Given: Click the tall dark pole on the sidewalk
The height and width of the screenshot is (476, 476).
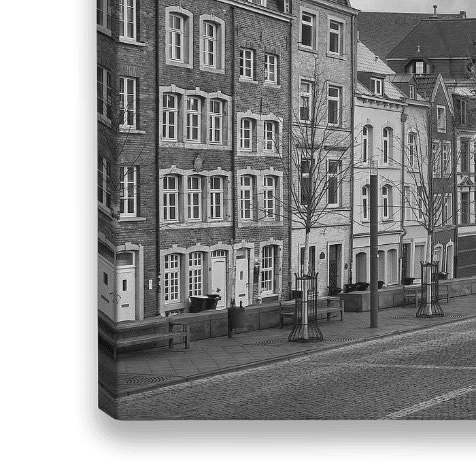Looking at the screenshot, I should (373, 252).
